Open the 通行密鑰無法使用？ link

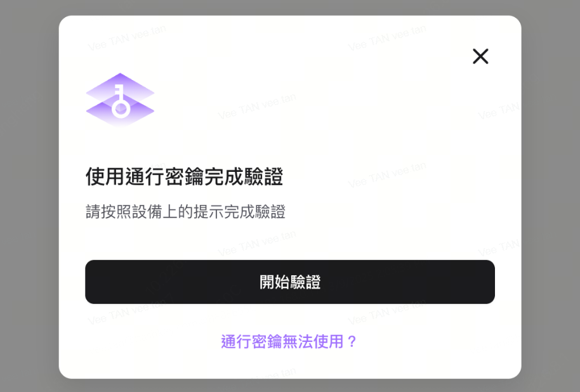click(289, 341)
